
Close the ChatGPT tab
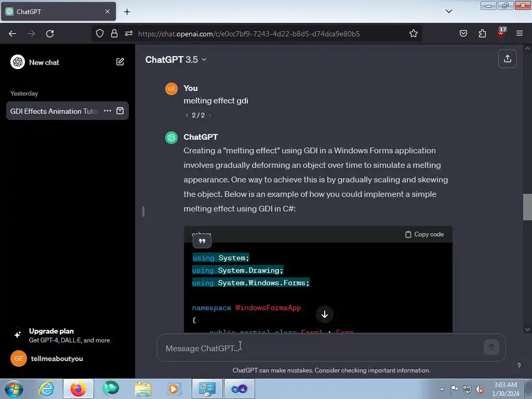(107, 11)
